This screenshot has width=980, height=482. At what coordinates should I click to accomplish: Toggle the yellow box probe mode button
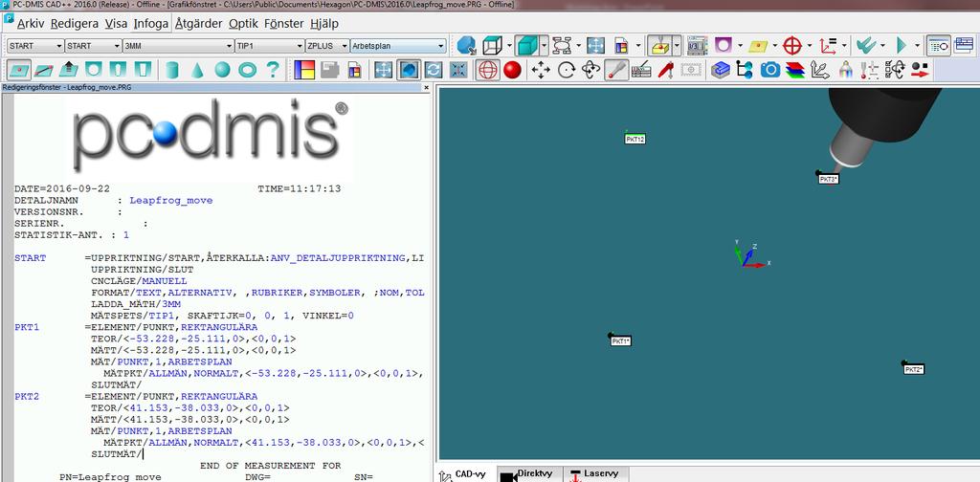tap(659, 46)
